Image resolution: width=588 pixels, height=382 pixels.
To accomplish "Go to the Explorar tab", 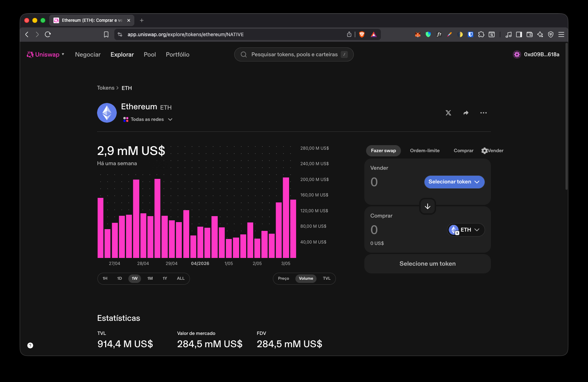I will tap(122, 54).
